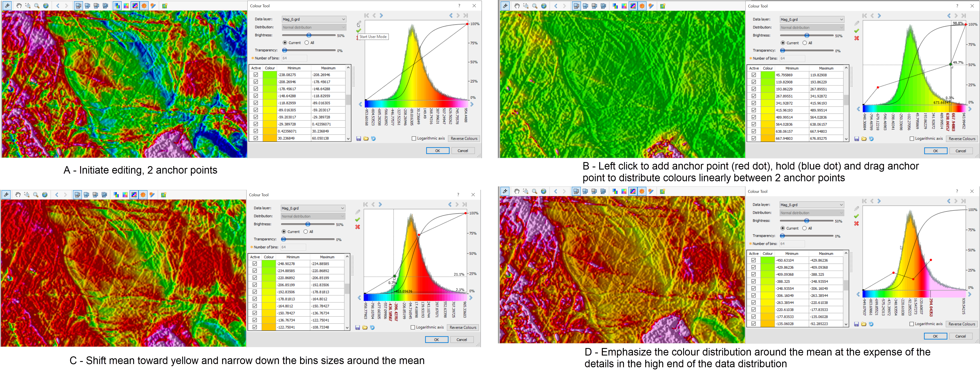Click the globe full-extent icon in panel B toolbar
Image resolution: width=980 pixels, height=379 pixels.
tap(544, 6)
